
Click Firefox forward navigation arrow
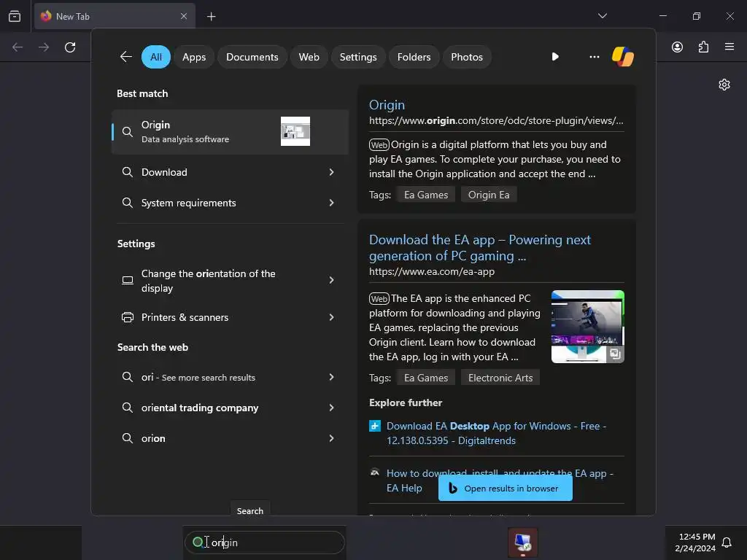pos(44,47)
